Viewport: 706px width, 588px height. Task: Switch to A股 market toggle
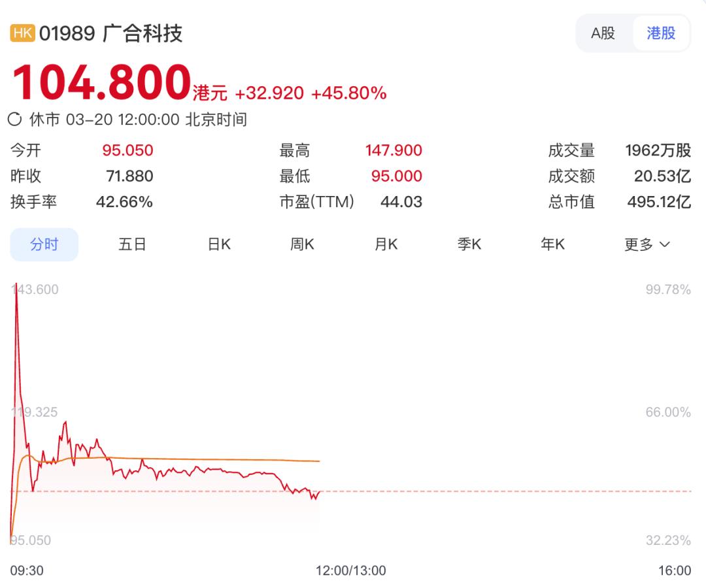(x=603, y=33)
